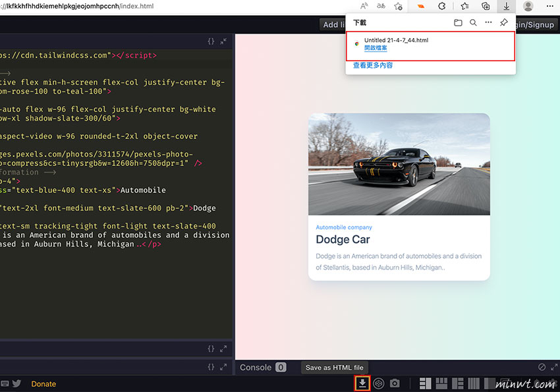Switch to the four-column layout icon
Viewport: 560px width, 392px height.
pyautogui.click(x=474, y=383)
